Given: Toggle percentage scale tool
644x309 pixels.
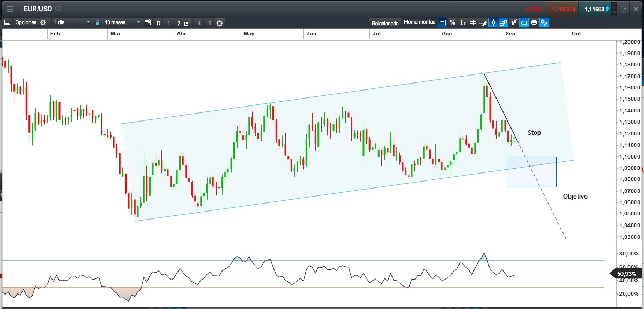Looking at the screenshot, I should [453, 22].
